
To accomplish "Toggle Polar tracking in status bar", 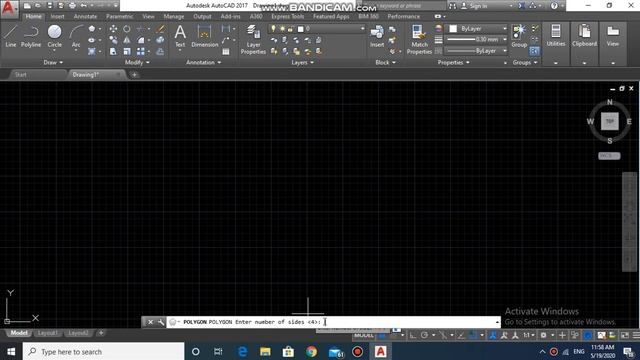I will click(424, 336).
